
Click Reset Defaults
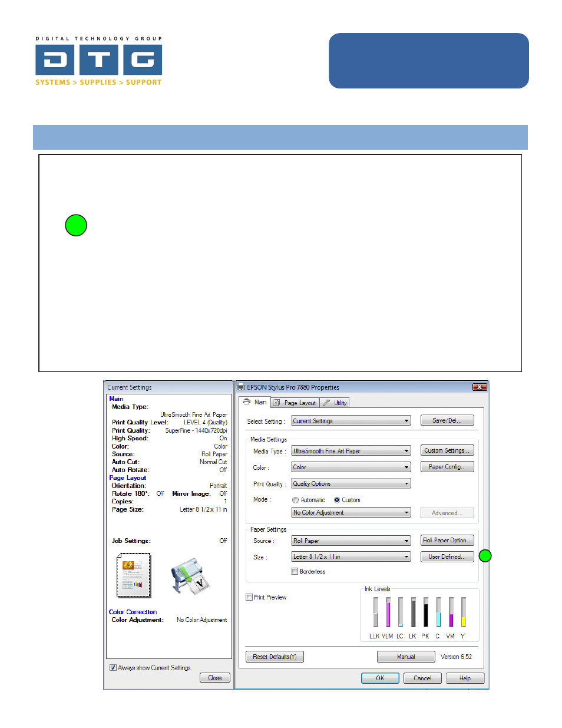click(x=275, y=657)
